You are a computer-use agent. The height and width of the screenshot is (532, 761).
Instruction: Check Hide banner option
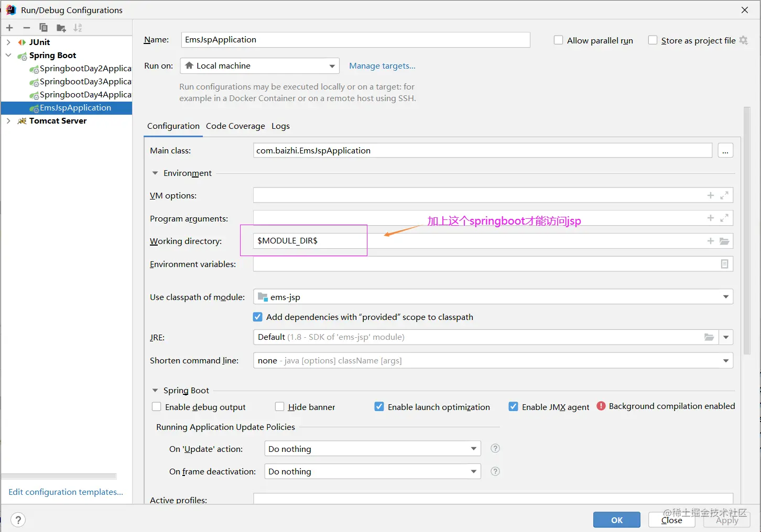coord(280,407)
